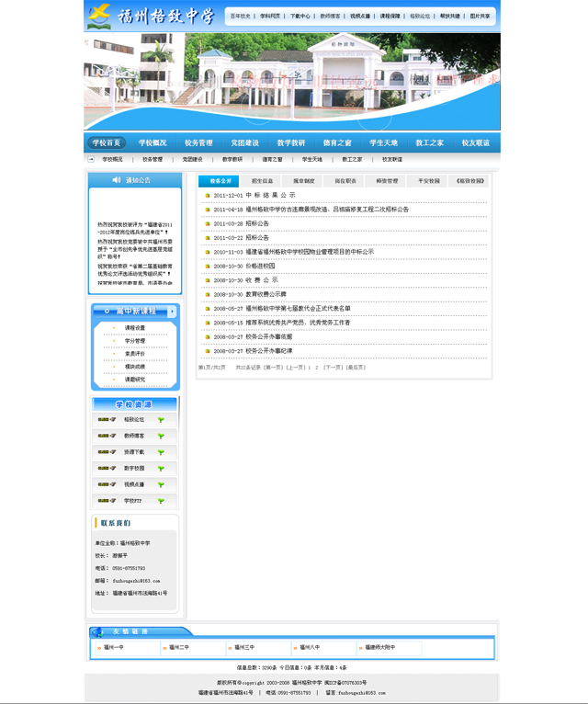Open 素质评价 under 高中新课程
Screen dimensions: 588x704
[135, 354]
